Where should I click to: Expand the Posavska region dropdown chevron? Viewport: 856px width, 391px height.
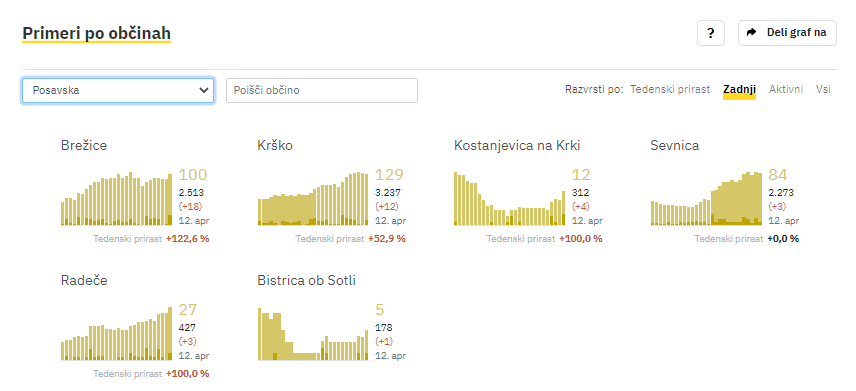pyautogui.click(x=204, y=90)
